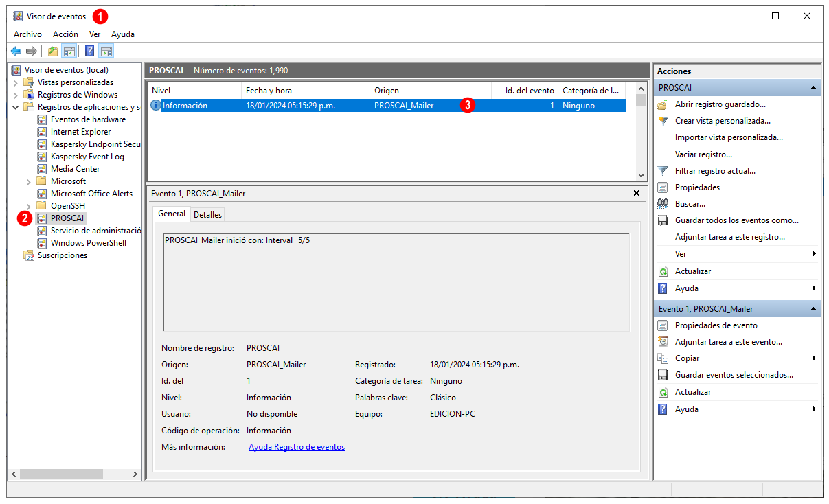Click the Ayuda icon under Evento 1 actions

(663, 409)
